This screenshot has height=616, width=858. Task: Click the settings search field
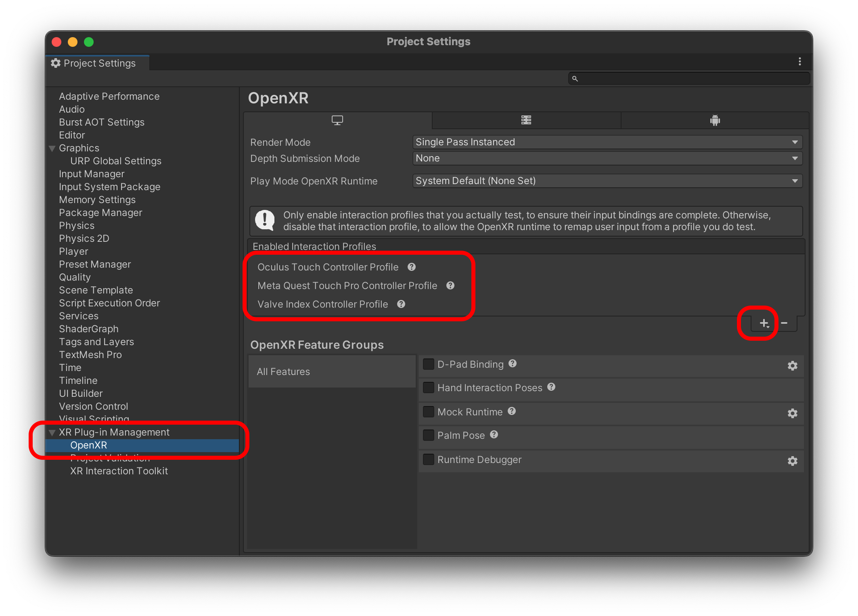(x=690, y=79)
